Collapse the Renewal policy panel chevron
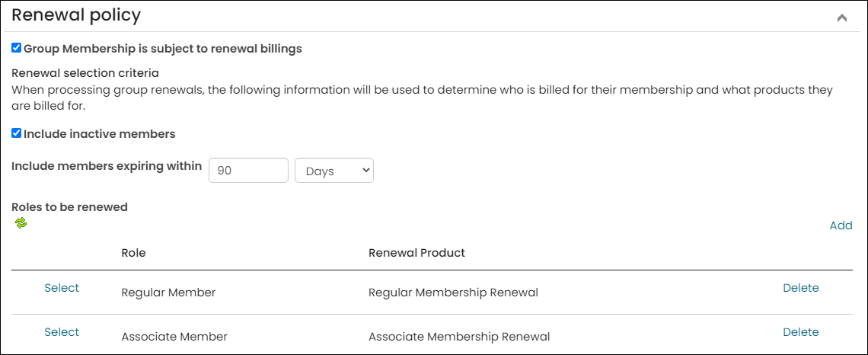The height and width of the screenshot is (355, 868). coord(841,18)
